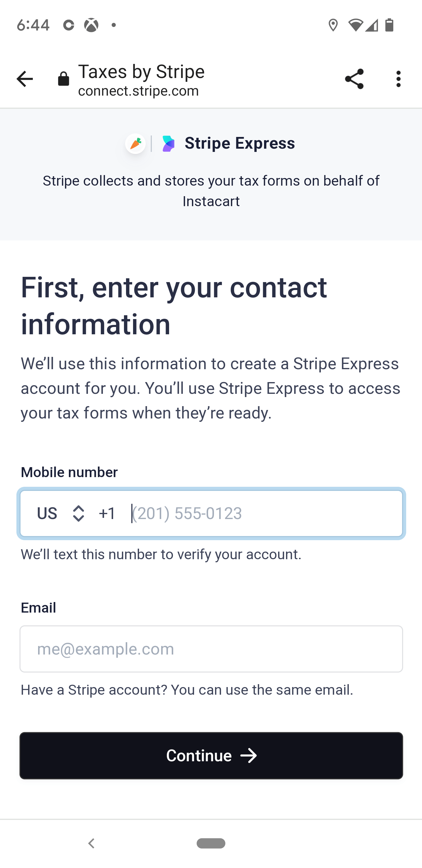Tap the connect.stripe.com URL text
This screenshot has width=422, height=868.
[138, 91]
